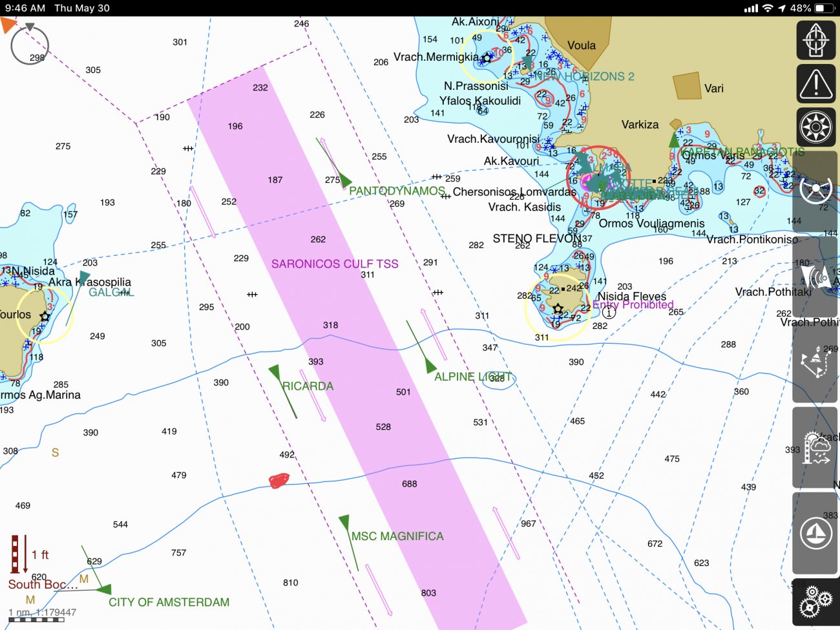Show the weather and tides lighthouse panel
The height and width of the screenshot is (630, 840).
816,447
